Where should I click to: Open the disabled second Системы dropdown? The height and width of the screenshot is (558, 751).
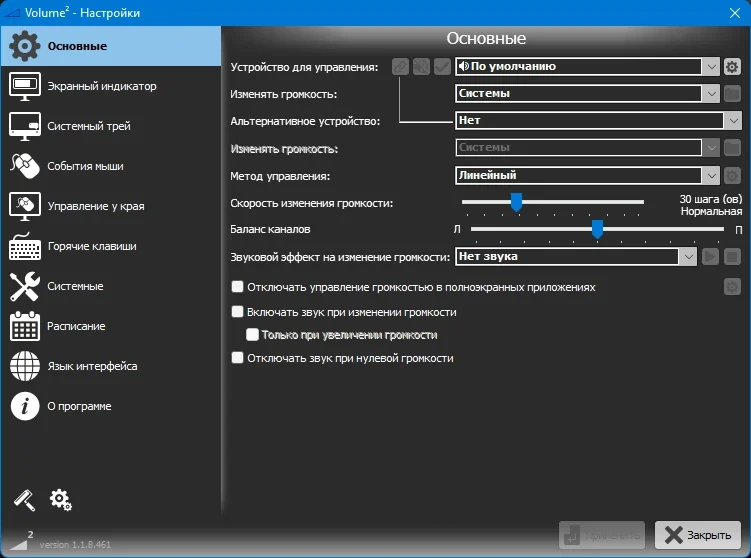[587, 148]
